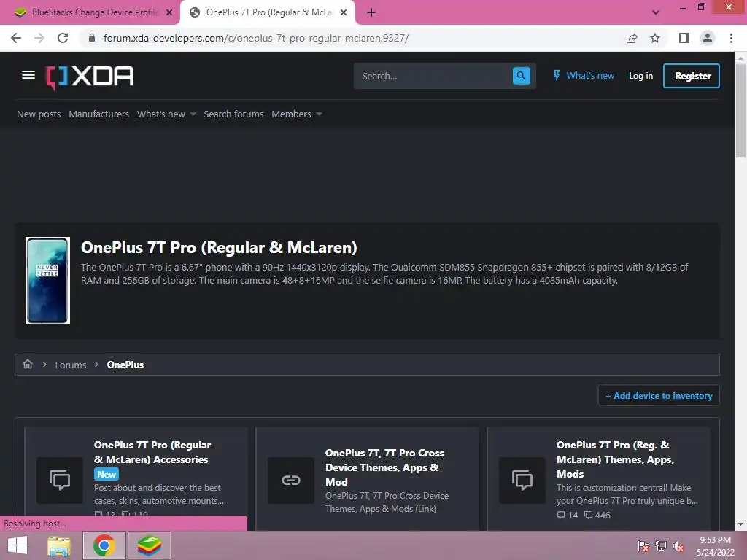Click What's new in the sub navigation

(161, 114)
